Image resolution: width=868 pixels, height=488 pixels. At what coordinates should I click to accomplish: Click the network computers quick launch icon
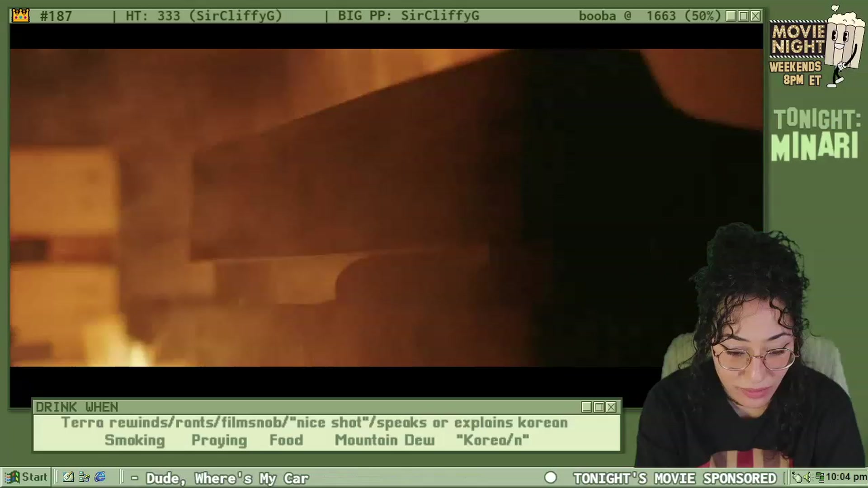click(84, 477)
